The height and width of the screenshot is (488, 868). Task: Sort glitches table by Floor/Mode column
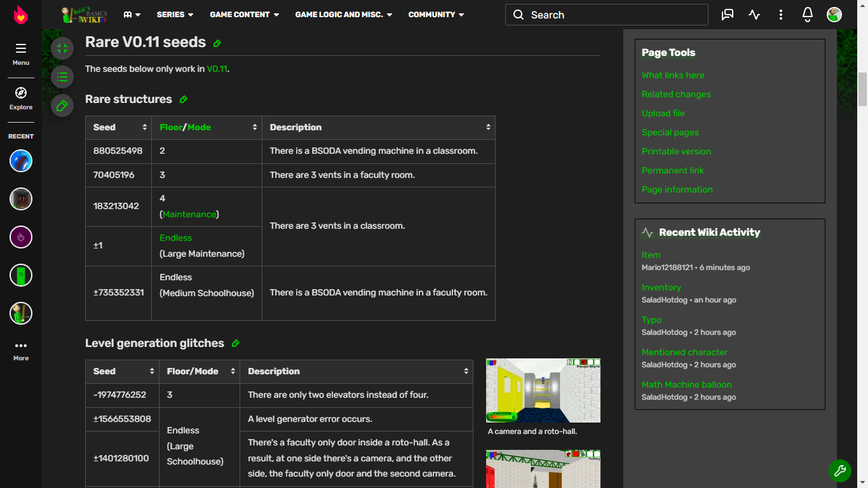coord(233,372)
